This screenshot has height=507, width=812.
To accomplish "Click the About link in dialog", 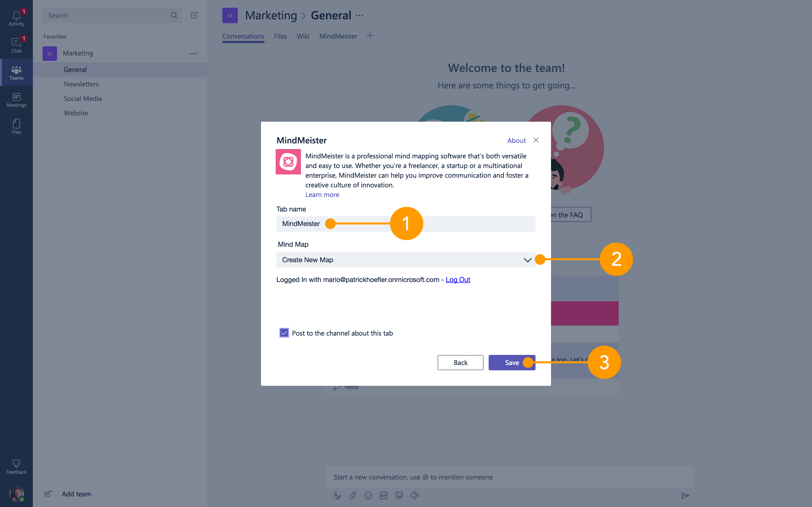I will 516,140.
